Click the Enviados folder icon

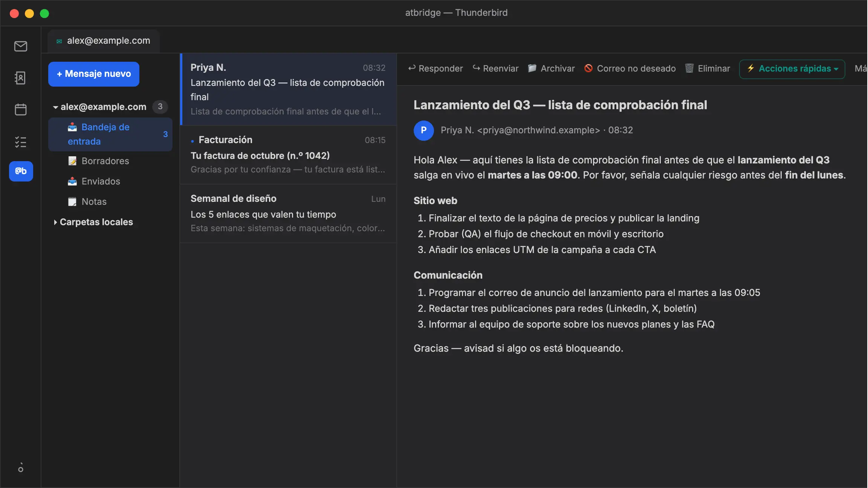click(72, 181)
